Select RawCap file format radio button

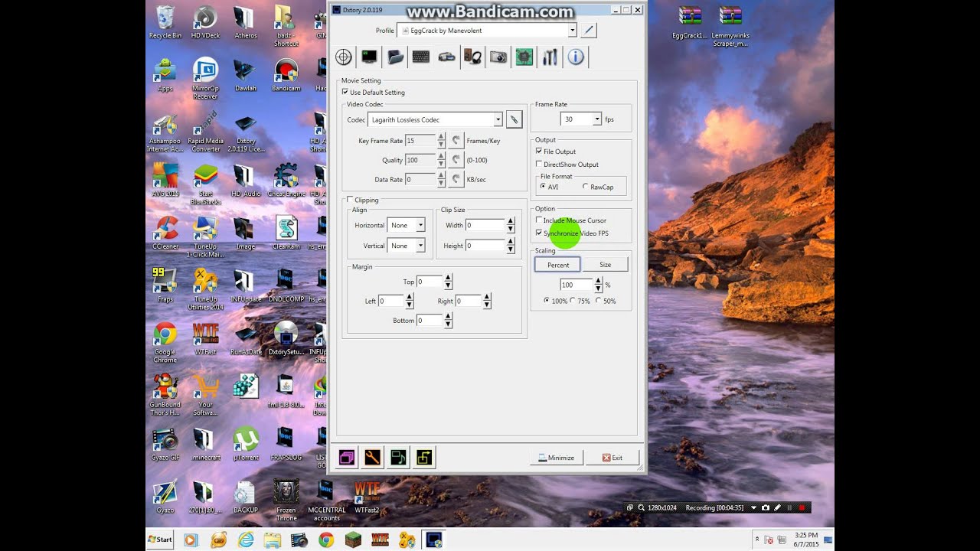pos(586,186)
